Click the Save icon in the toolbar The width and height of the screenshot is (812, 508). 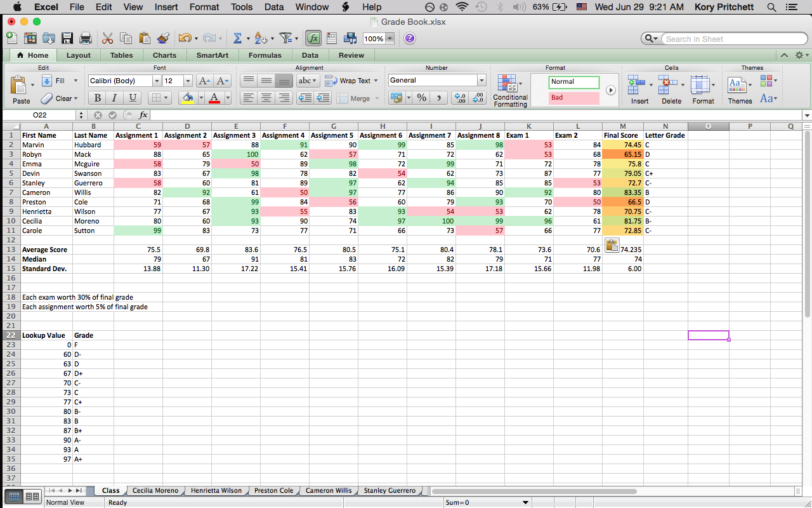coord(67,39)
